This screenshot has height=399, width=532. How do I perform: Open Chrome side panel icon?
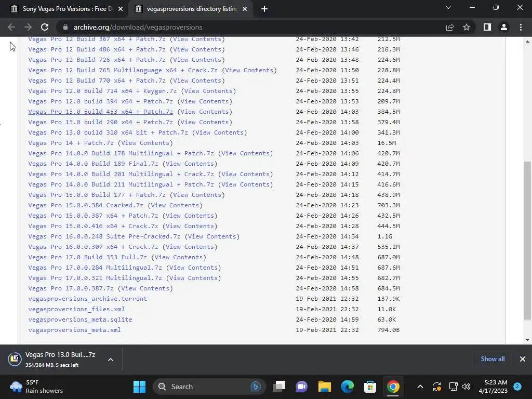point(487,27)
